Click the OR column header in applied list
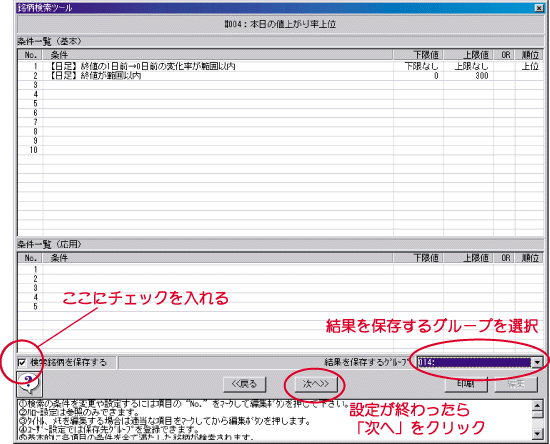Screen dimensions: 550x444 click(x=505, y=258)
